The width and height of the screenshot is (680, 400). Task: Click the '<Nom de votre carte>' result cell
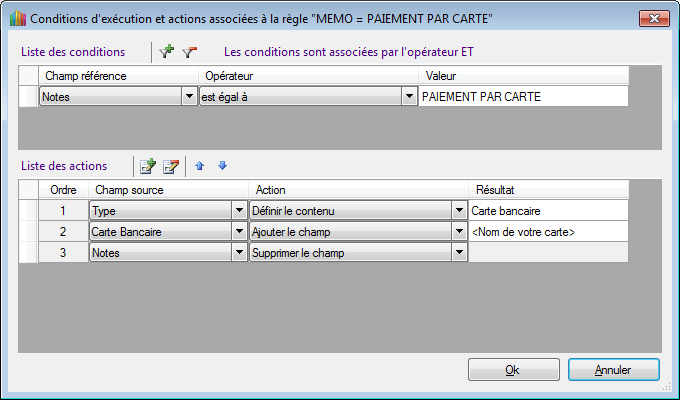pyautogui.click(x=548, y=232)
